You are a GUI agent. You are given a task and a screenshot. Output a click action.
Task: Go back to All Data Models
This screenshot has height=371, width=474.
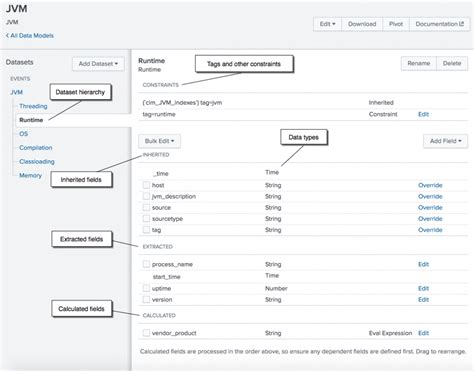pyautogui.click(x=30, y=36)
